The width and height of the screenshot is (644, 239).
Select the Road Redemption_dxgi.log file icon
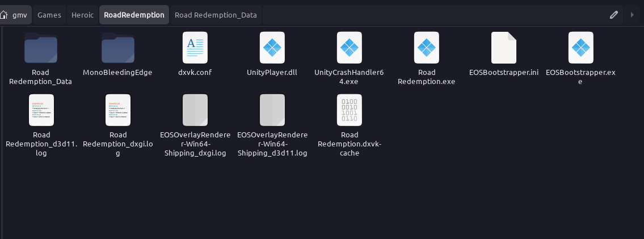[118, 110]
